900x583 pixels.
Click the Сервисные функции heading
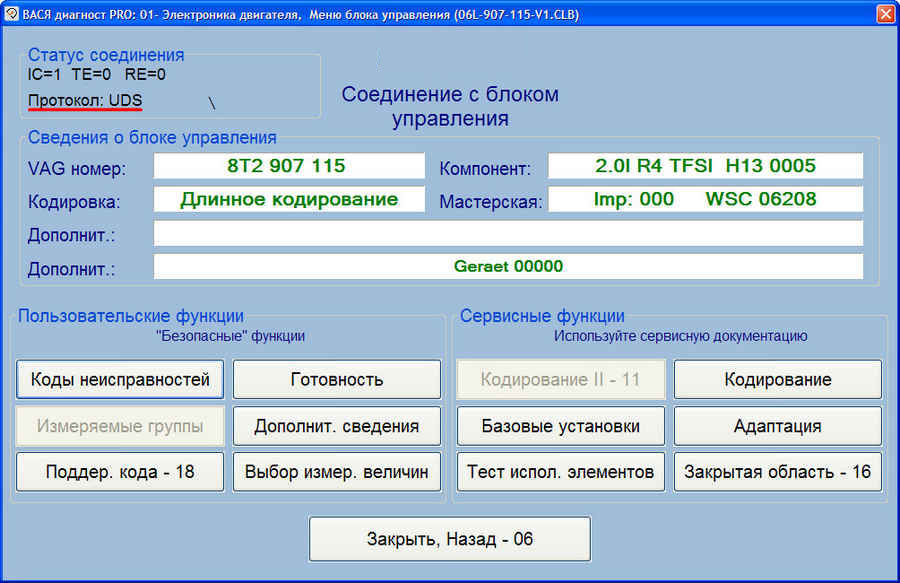point(542,316)
